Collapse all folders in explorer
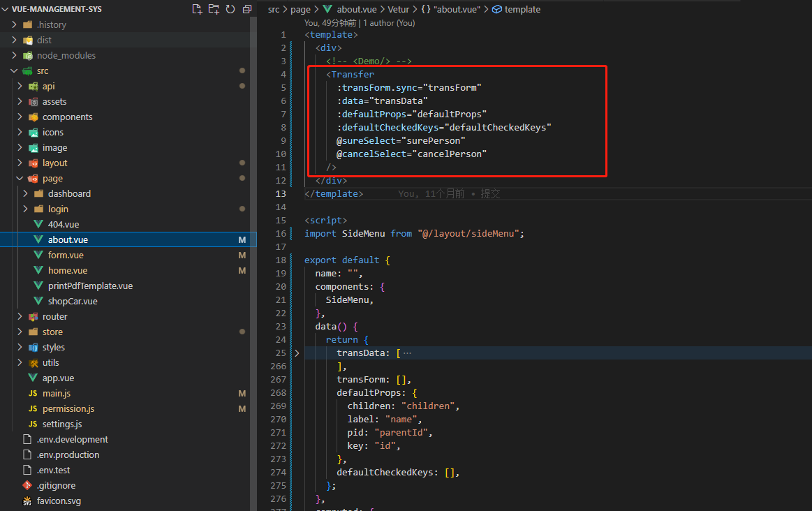Viewport: 812px width, 511px height. click(247, 9)
